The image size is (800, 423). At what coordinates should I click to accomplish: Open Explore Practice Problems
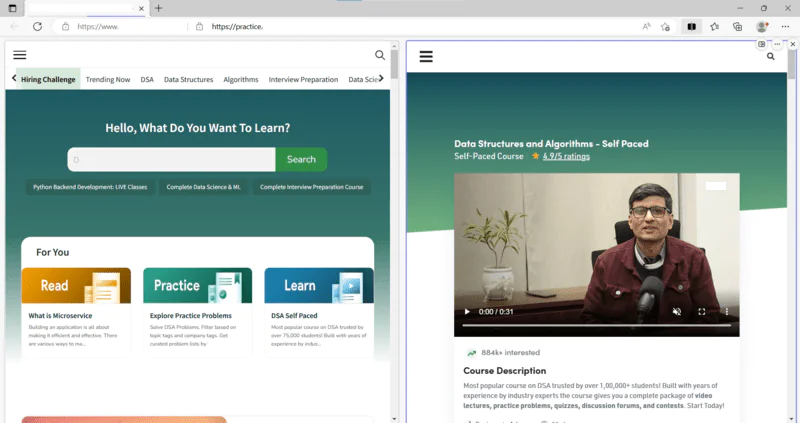pos(191,316)
